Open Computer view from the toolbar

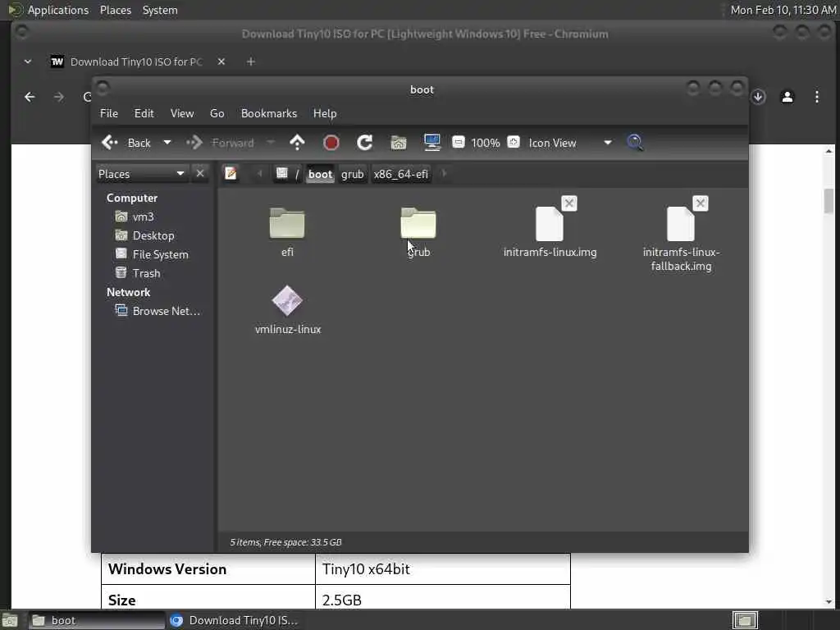coord(431,143)
